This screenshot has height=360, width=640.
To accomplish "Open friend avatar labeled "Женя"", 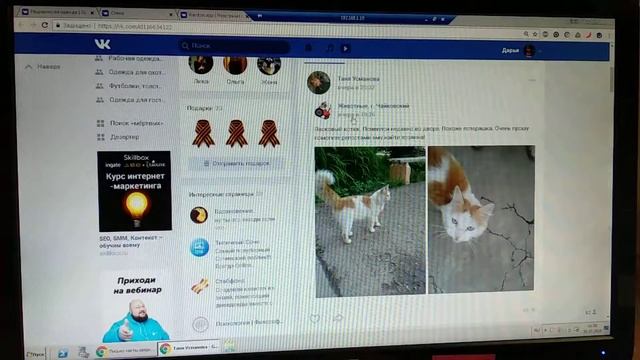I will [269, 65].
